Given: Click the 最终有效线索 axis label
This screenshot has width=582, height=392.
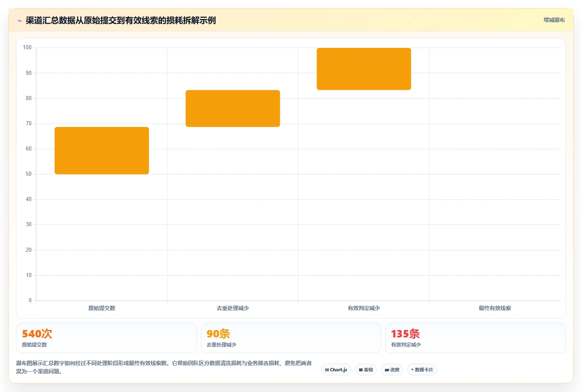Looking at the screenshot, I should click(495, 308).
